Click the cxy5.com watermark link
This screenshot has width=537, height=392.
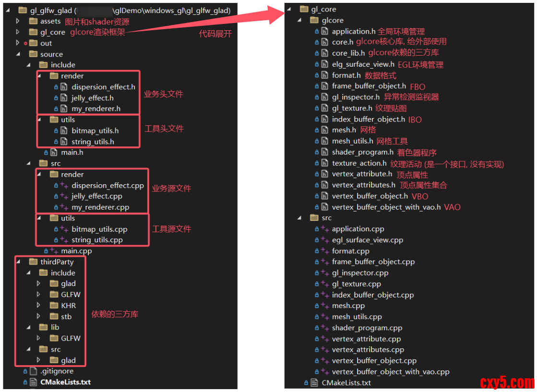point(507,382)
